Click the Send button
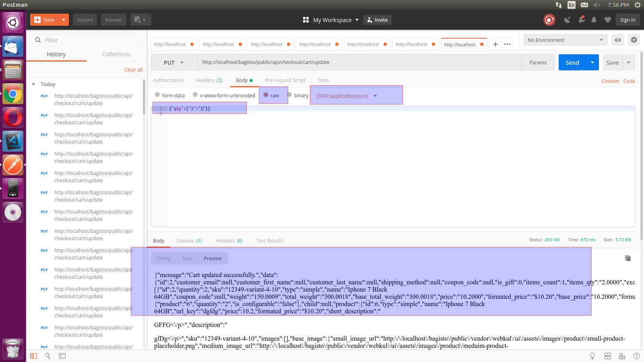Viewport: 644px width, 362px height. tap(572, 62)
